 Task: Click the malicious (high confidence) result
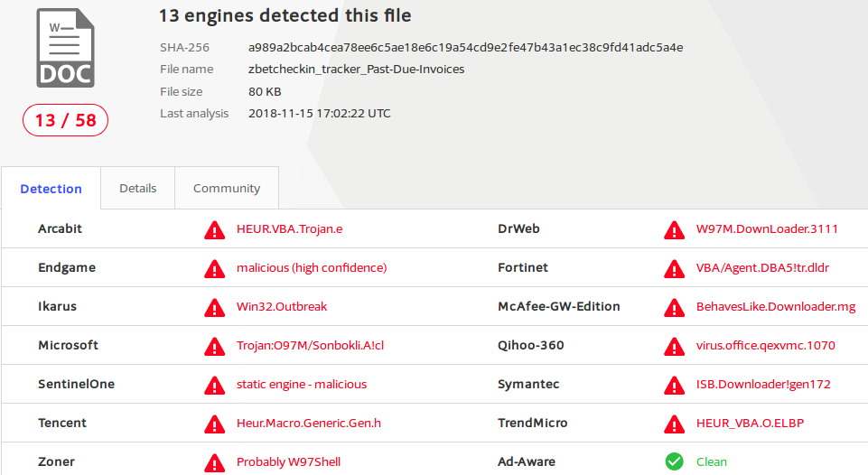pos(312,268)
